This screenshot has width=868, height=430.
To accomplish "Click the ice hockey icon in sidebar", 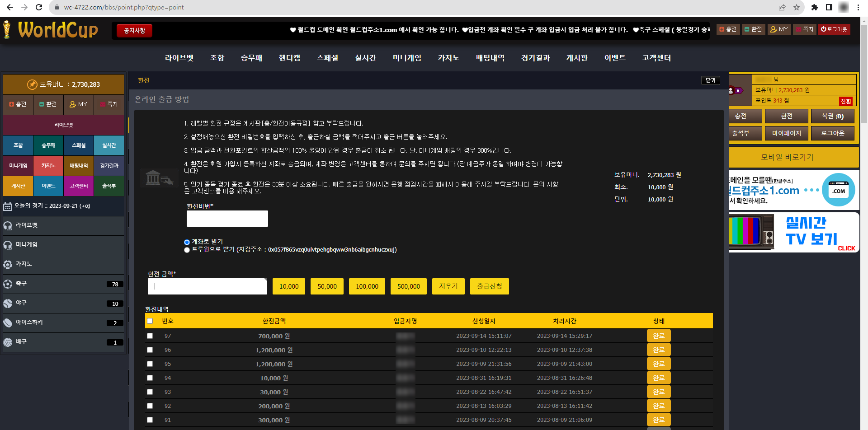I will 8,323.
